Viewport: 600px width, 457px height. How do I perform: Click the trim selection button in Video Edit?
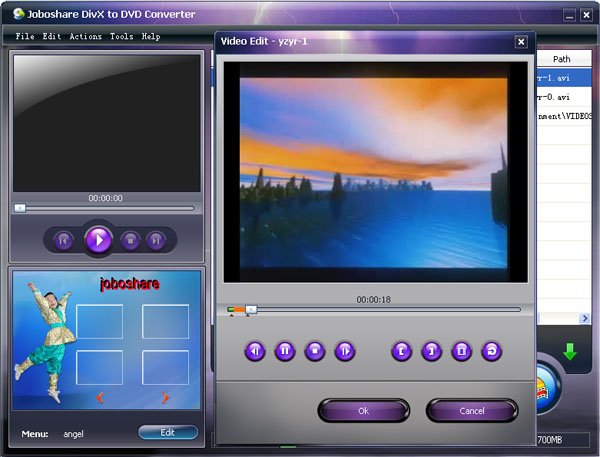click(x=461, y=351)
